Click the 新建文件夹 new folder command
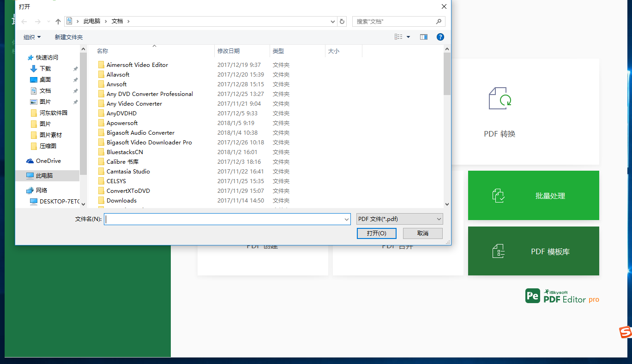 coord(68,37)
